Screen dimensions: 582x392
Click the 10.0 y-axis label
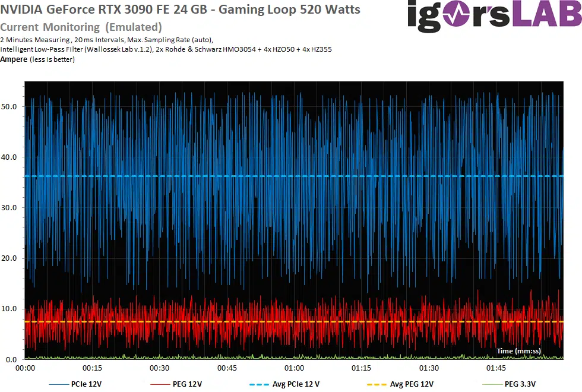9,309
